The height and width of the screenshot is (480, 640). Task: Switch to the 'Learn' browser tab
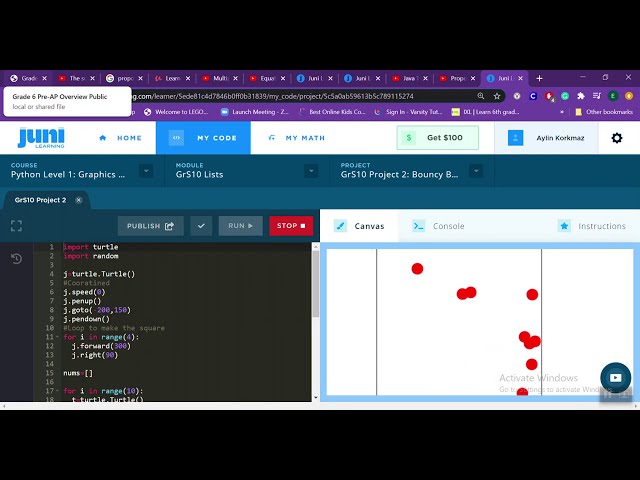[x=172, y=78]
